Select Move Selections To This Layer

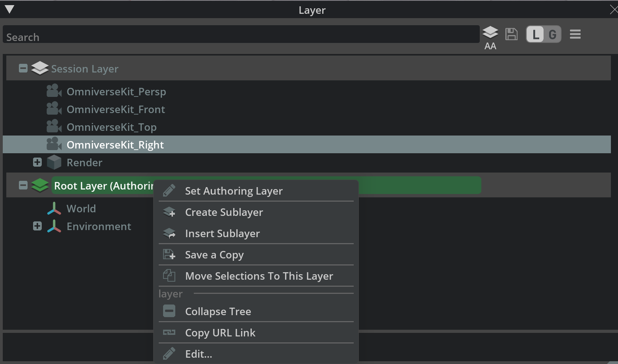pyautogui.click(x=259, y=276)
